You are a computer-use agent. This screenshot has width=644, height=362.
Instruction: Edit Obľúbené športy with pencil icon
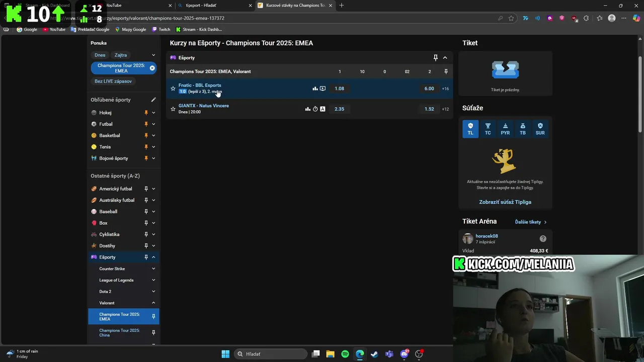[153, 100]
